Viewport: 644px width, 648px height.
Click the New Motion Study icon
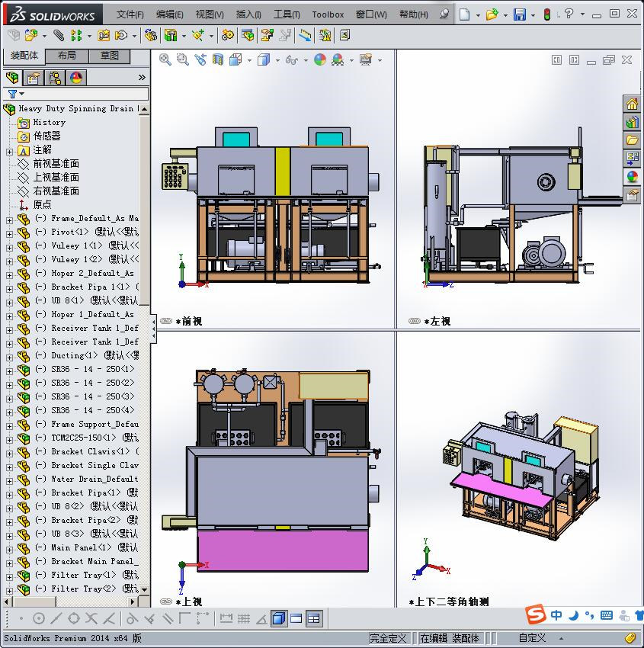228,36
